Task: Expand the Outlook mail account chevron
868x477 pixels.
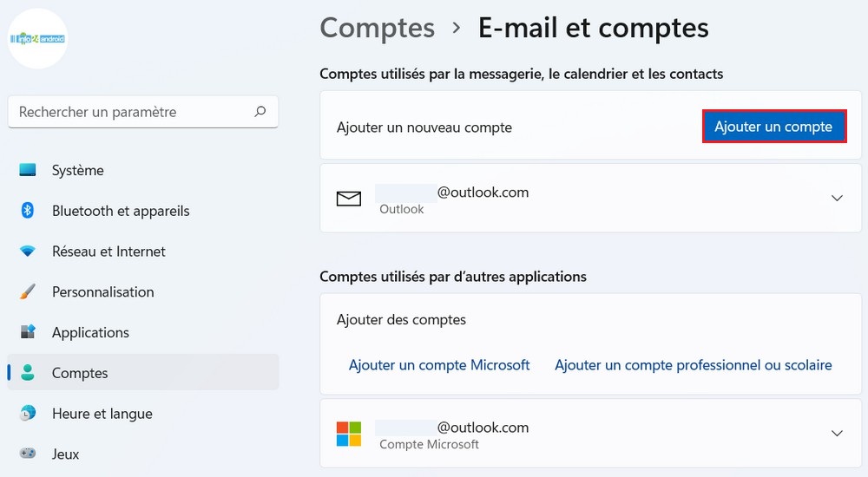Action: click(x=837, y=199)
